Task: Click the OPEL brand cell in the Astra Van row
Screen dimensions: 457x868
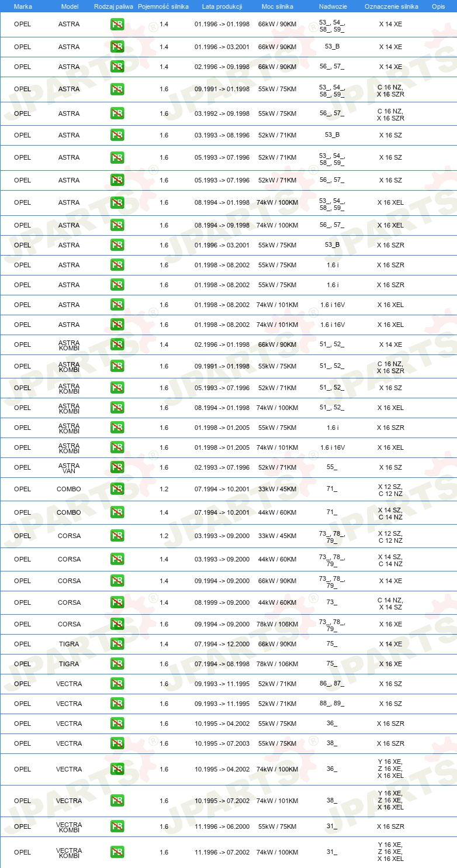Action: click(22, 467)
